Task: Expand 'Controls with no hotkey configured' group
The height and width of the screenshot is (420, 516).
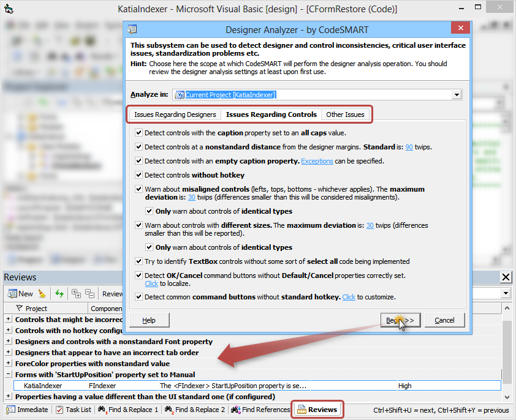Action: [x=8, y=330]
